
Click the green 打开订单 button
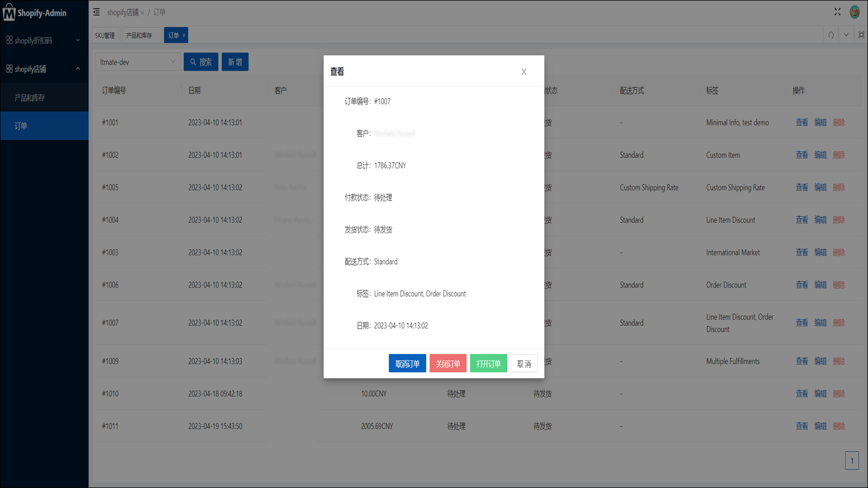click(x=489, y=364)
